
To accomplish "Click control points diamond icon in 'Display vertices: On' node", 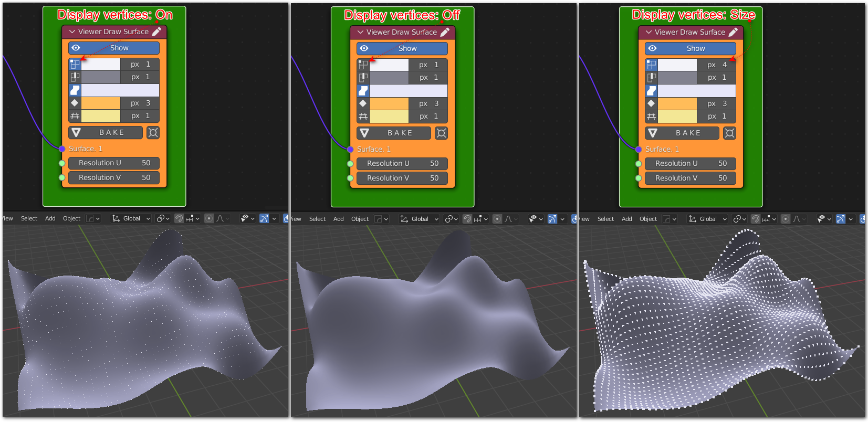I will [75, 103].
